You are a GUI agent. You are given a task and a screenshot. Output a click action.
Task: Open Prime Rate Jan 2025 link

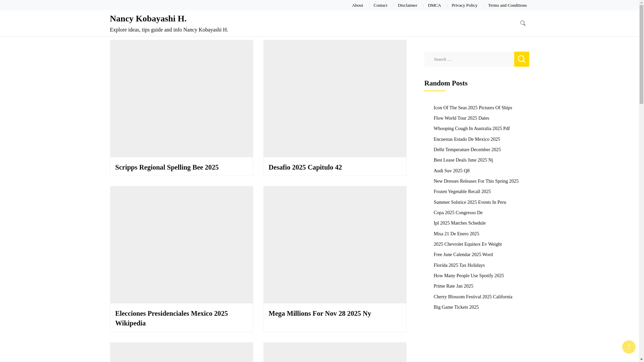tap(453, 286)
